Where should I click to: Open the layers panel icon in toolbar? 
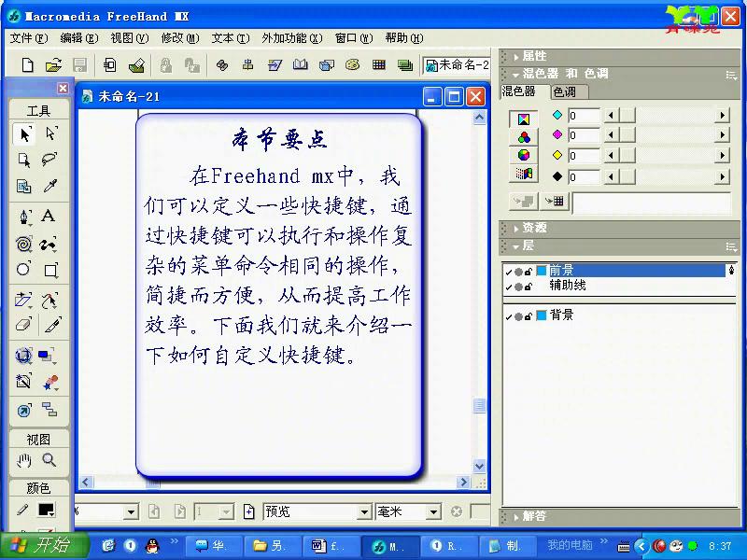point(405,64)
